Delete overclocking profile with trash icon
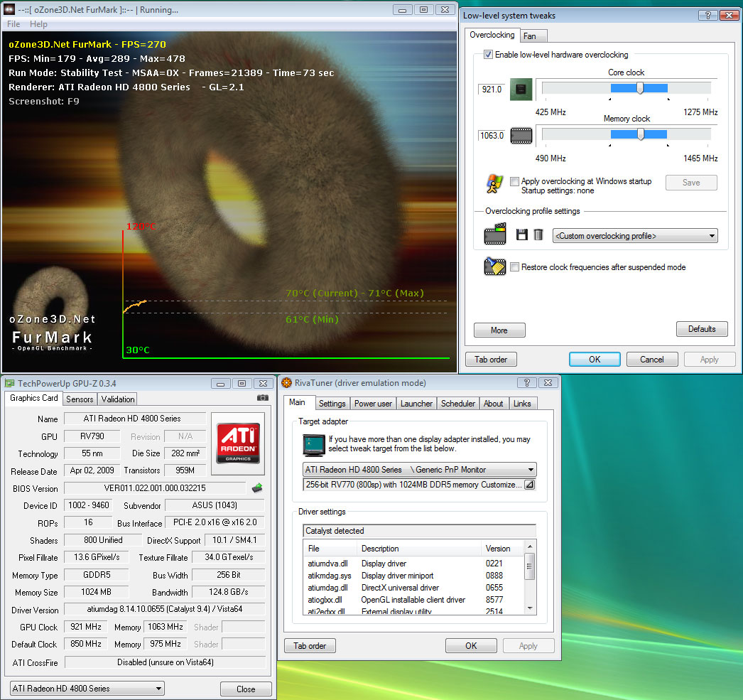 [x=538, y=235]
